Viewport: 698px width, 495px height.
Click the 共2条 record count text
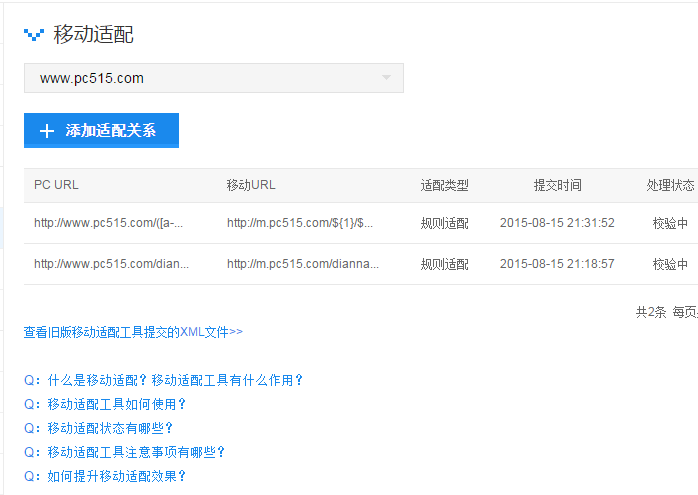pyautogui.click(x=651, y=312)
